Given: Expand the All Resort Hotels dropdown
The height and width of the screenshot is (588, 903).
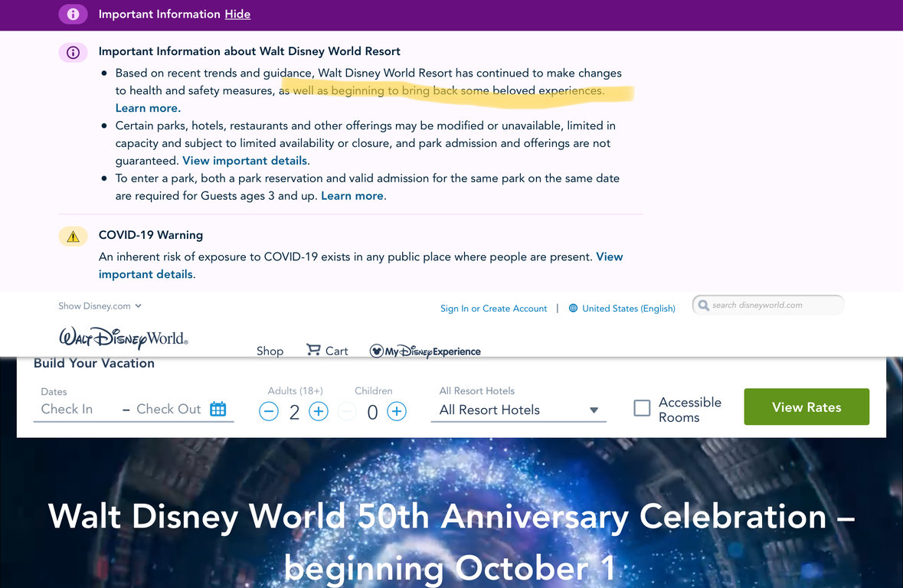Looking at the screenshot, I should tap(519, 410).
